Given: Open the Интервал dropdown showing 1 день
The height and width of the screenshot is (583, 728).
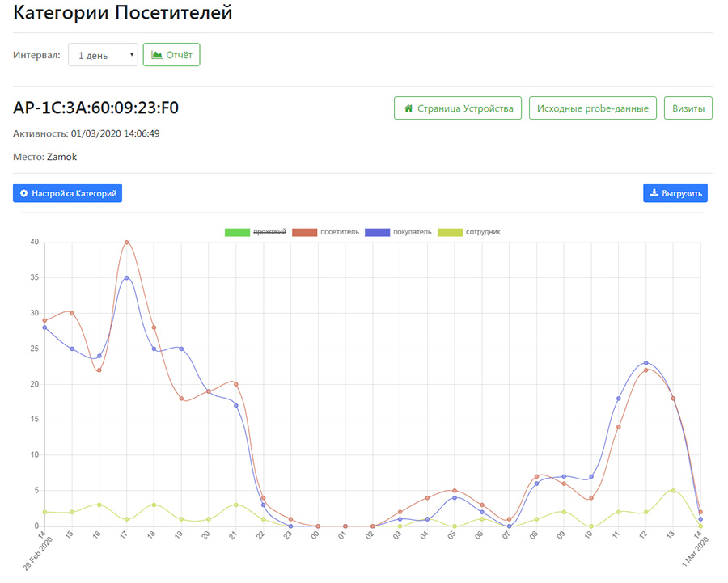Looking at the screenshot, I should (103, 55).
